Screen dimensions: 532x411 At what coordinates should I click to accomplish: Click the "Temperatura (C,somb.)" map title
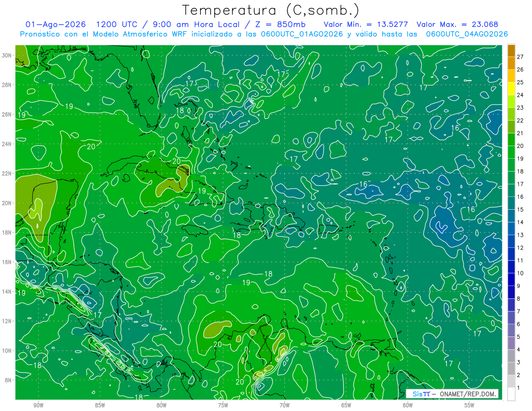pyautogui.click(x=270, y=11)
